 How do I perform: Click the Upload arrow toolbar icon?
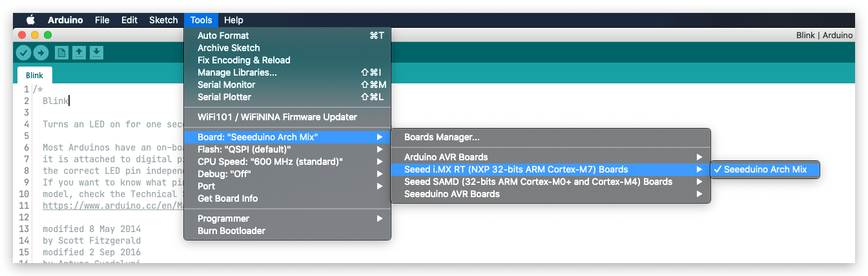tap(41, 53)
